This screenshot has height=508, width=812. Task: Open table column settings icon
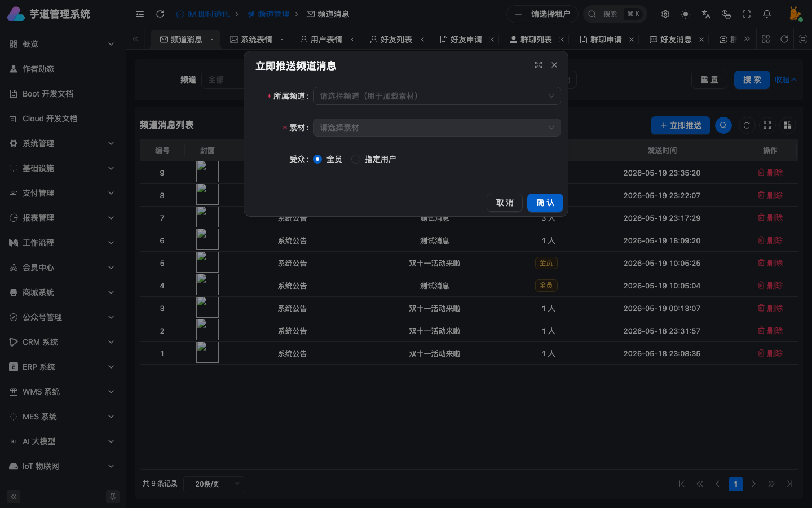(x=788, y=125)
